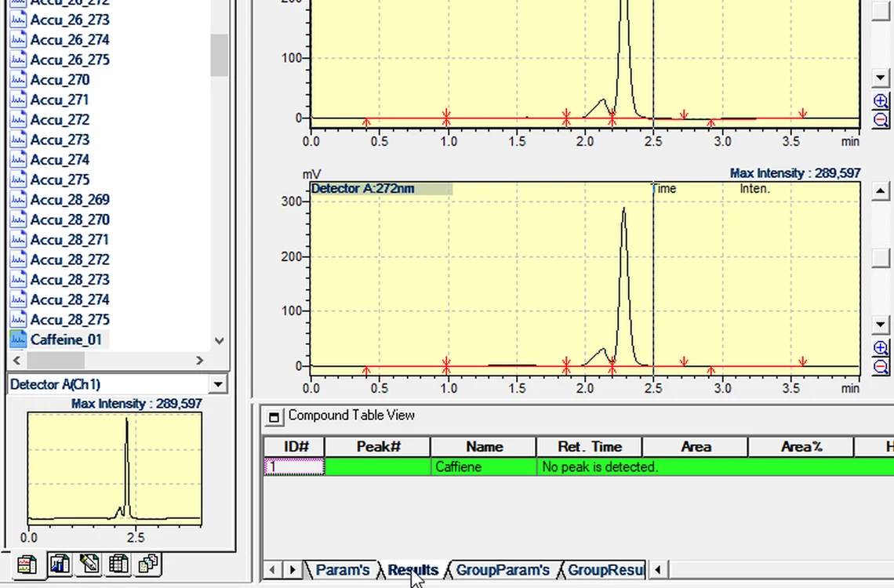Open the method file explorer tab icon
The width and height of the screenshot is (894, 588).
[60, 564]
